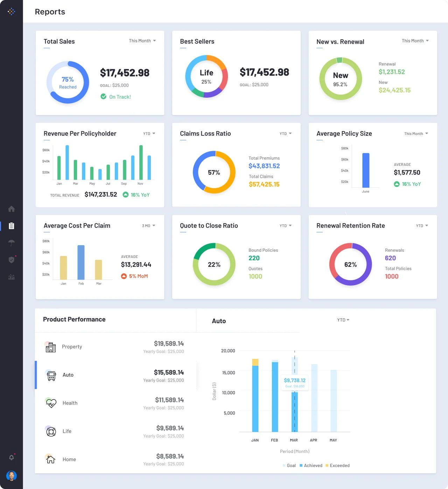Click the shield icon in sidebar
Screen dimensions: 448x489
pyautogui.click(x=11, y=260)
